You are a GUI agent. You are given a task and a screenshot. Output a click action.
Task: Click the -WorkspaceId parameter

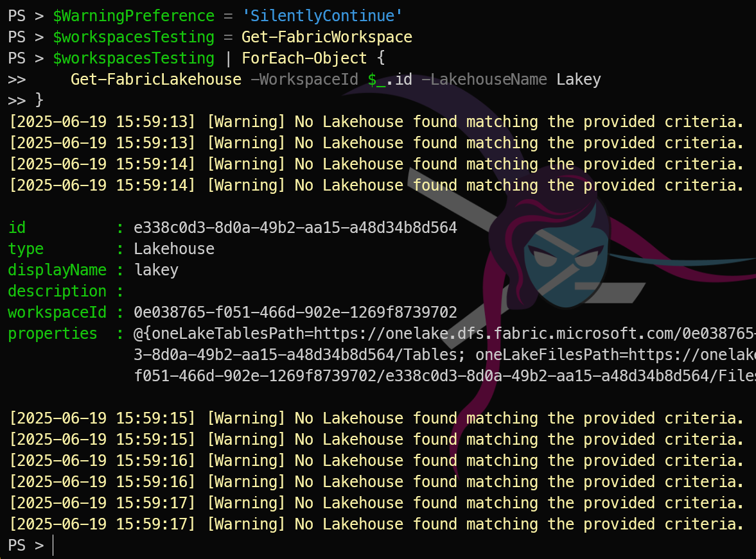point(304,80)
